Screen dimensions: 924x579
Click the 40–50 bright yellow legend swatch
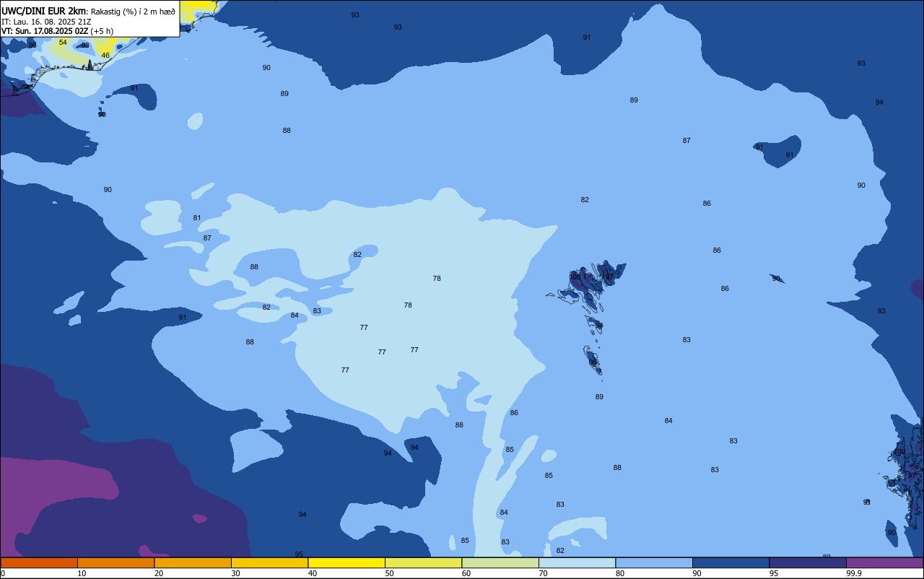coord(346,562)
